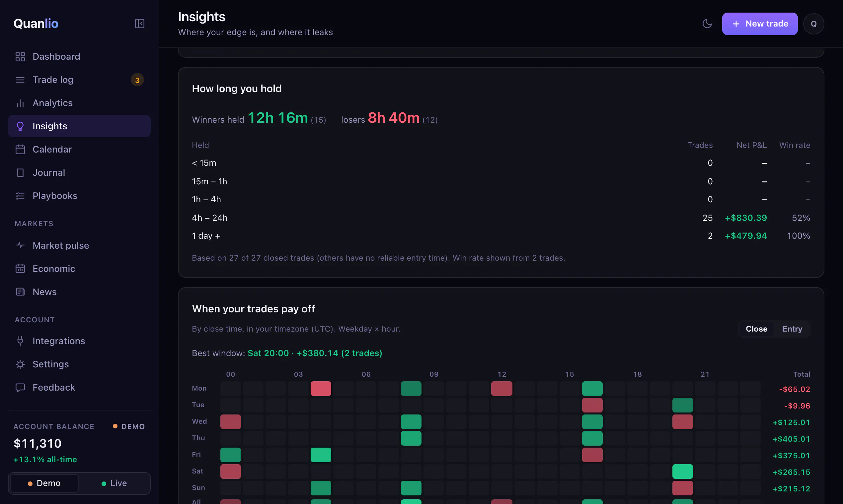Click the Feedback speech bubble icon
This screenshot has width=843, height=504.
tap(20, 388)
